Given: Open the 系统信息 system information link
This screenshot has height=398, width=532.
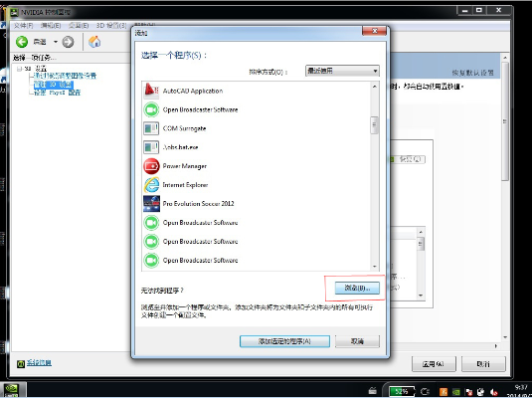Looking at the screenshot, I should (39, 363).
